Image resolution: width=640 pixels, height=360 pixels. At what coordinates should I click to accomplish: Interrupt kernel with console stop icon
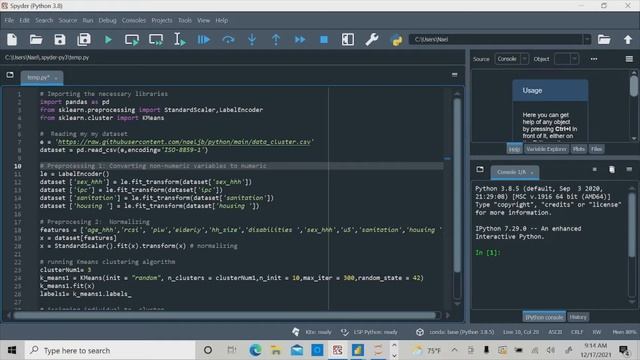(595, 169)
